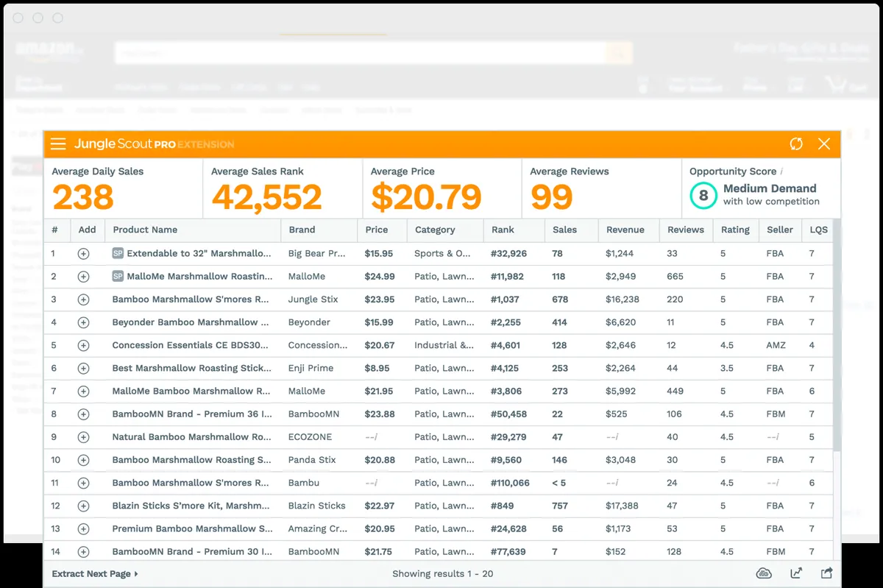Toggle add button for Jungle Stix row
The image size is (883, 588).
click(x=83, y=300)
